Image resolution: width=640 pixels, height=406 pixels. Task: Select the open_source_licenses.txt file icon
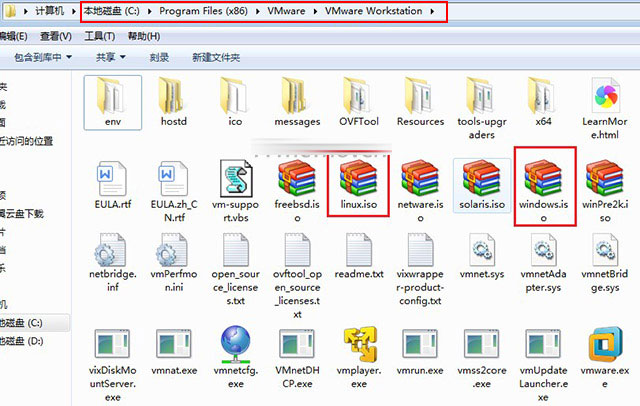coord(236,250)
